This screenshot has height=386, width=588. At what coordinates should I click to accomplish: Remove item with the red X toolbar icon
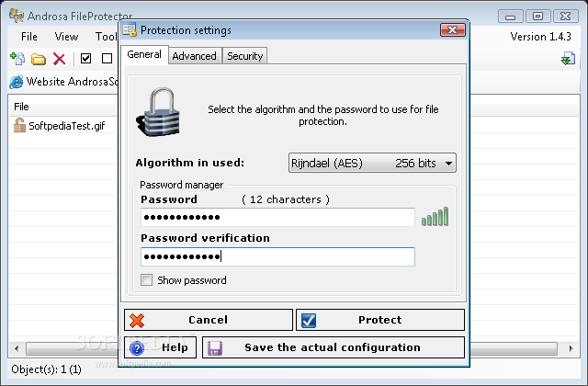pyautogui.click(x=59, y=59)
